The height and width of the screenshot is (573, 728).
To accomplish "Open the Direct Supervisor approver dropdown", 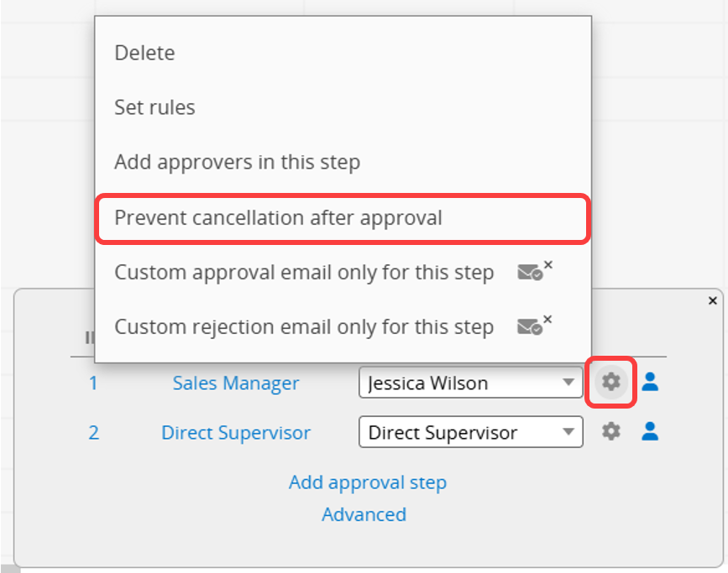I will point(471,432).
